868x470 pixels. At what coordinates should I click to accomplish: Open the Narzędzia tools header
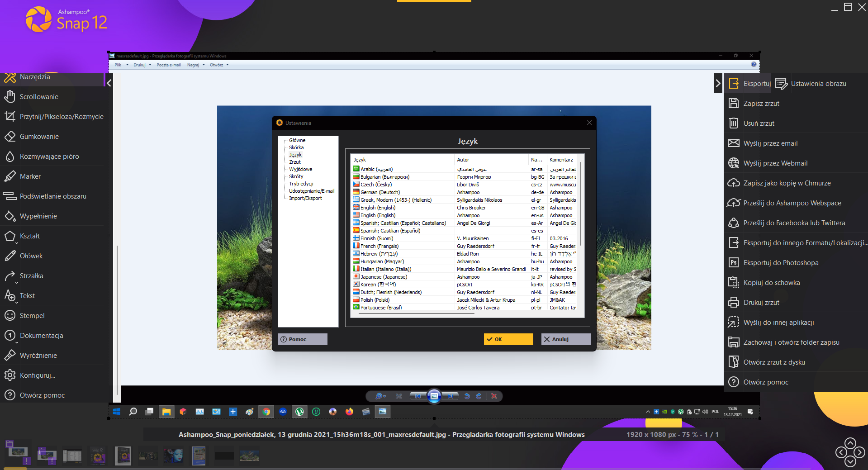(52, 78)
